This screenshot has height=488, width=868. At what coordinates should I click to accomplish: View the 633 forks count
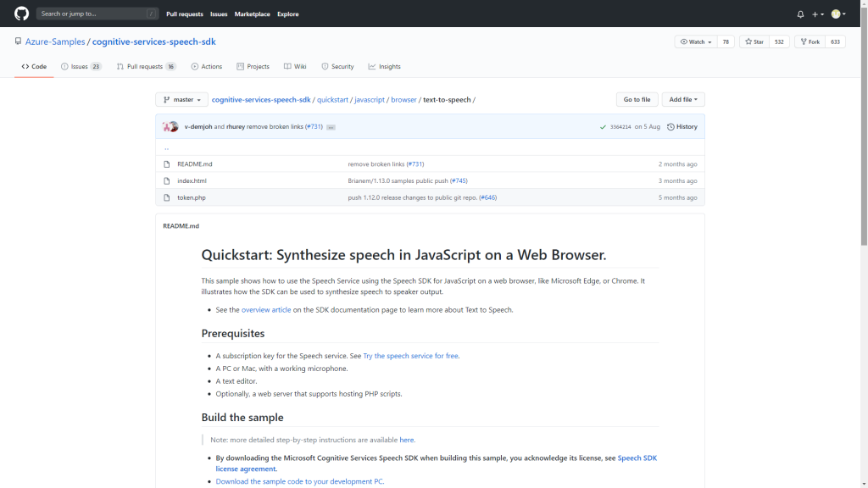[x=835, y=42]
